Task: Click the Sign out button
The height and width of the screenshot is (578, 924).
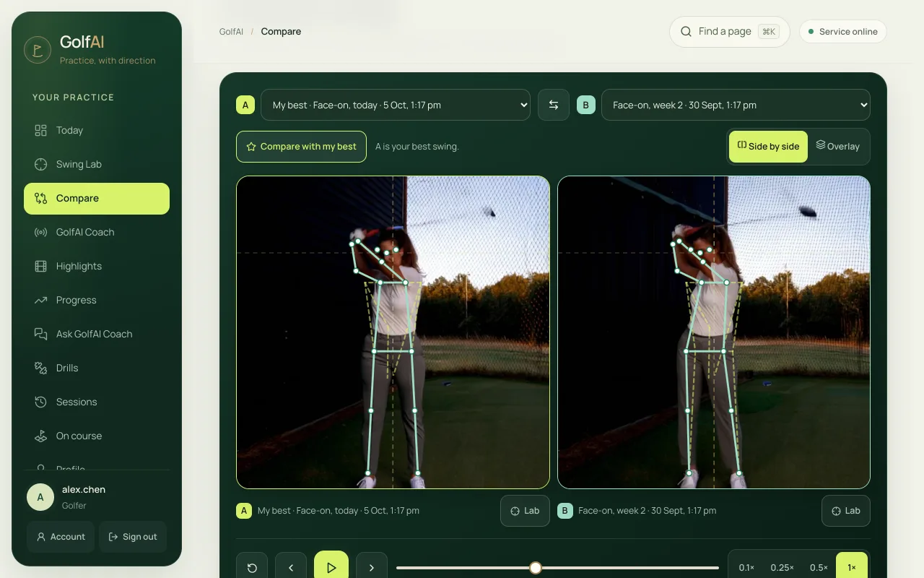Action: click(133, 537)
